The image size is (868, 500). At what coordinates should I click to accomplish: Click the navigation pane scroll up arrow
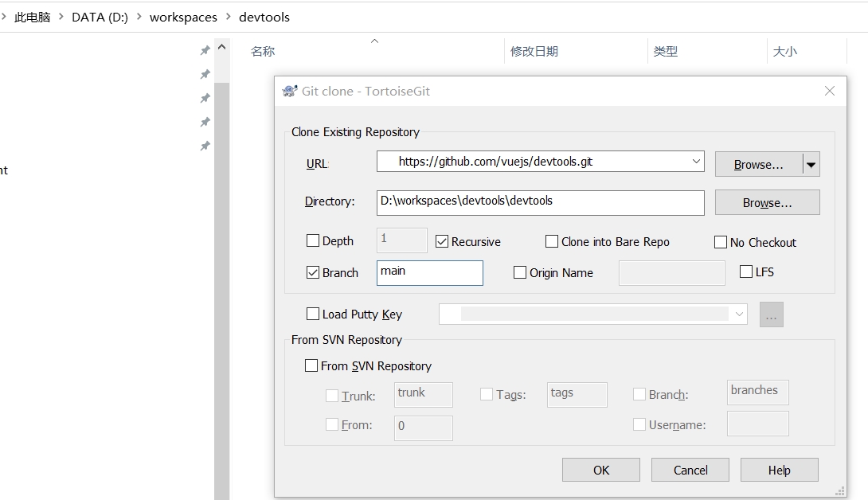(222, 47)
